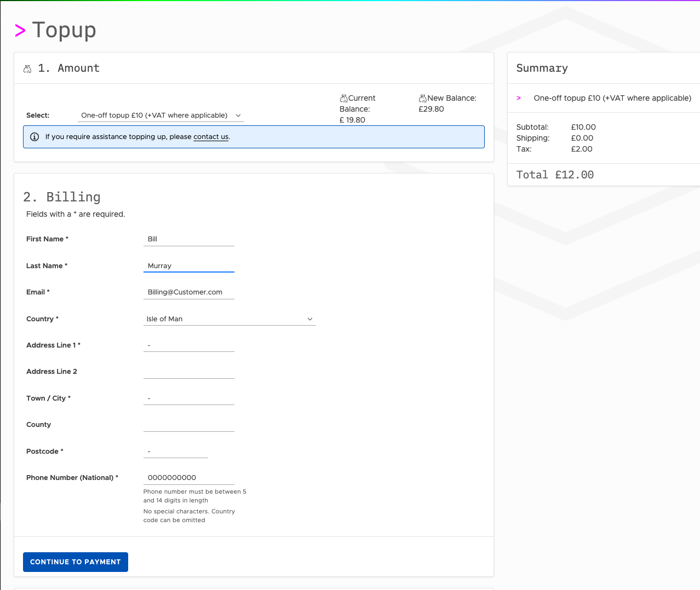
Task: Click the Last Name field with Murray
Action: [188, 266]
